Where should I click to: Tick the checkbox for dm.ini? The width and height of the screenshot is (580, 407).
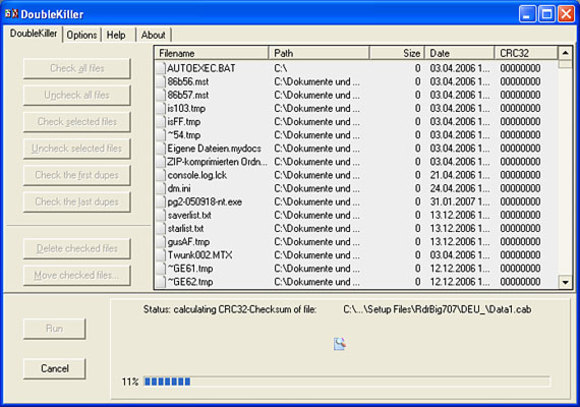pos(161,188)
